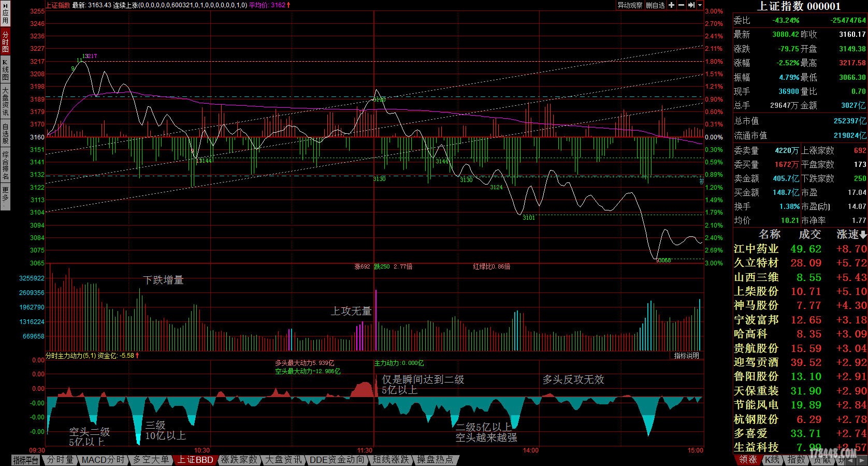Select stock 神马股份 in the list
Viewport: 868px width, 466px height.
tap(800, 305)
